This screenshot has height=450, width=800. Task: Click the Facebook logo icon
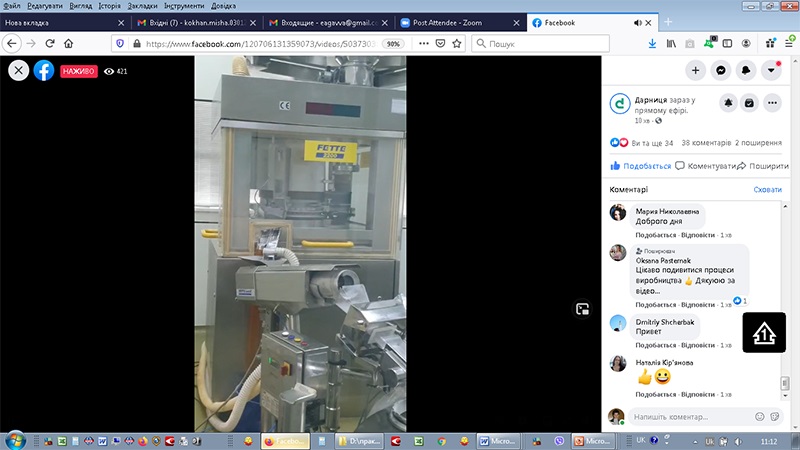44,70
